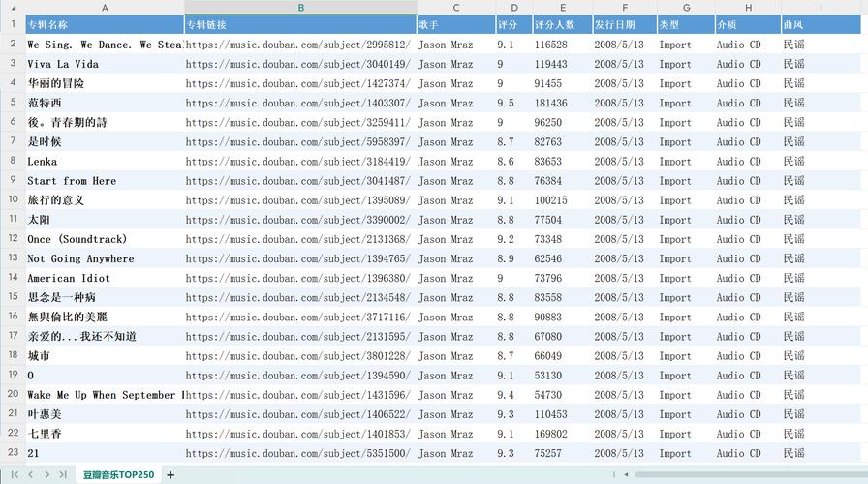The width and height of the screenshot is (868, 484).
Task: Click next sheet navigation arrow
Action: [x=47, y=474]
